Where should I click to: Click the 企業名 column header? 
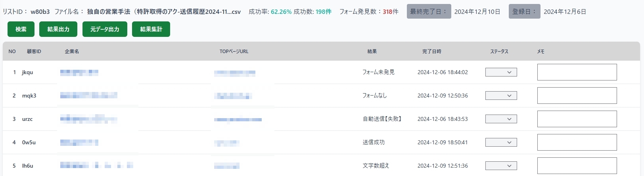coord(72,52)
